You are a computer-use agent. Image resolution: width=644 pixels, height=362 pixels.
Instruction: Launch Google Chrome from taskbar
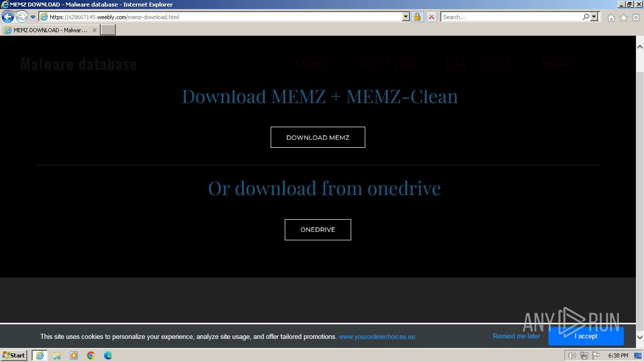tap(91, 355)
